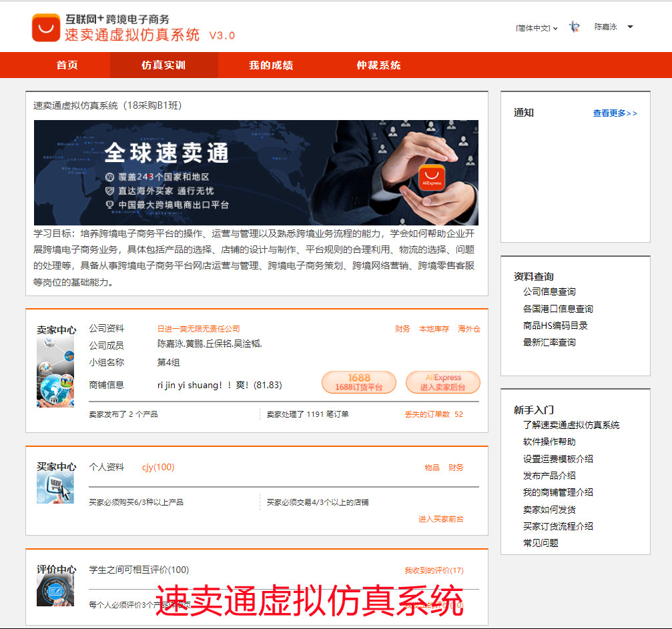672x629 pixels.
Task: Open the 我的成绩 tab
Action: [x=271, y=65]
